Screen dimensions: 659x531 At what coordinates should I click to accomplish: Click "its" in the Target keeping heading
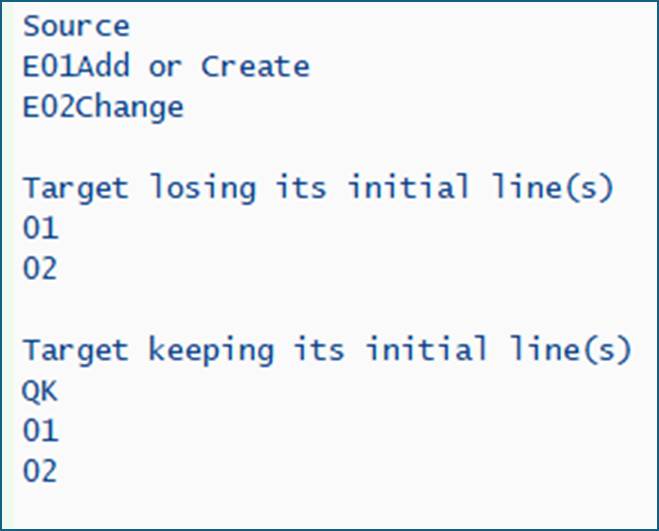(317, 350)
